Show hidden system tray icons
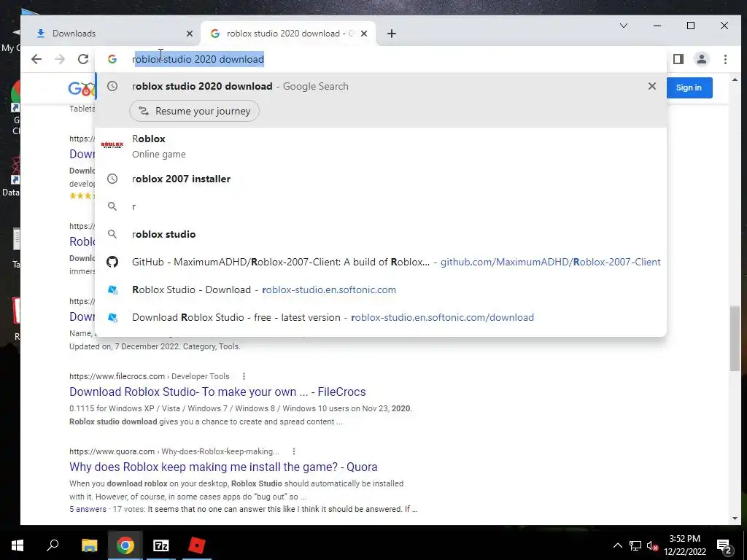This screenshot has height=560, width=747. tap(617, 545)
